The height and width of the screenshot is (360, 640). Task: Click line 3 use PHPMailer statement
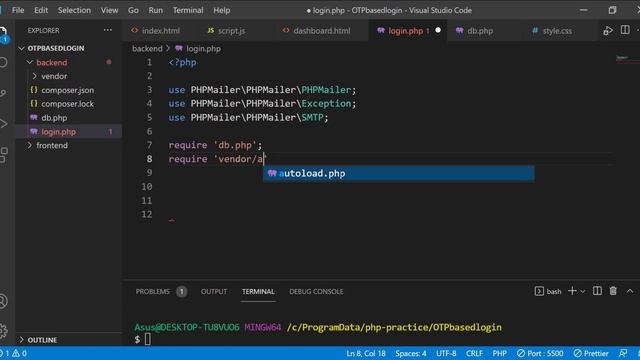(x=262, y=90)
